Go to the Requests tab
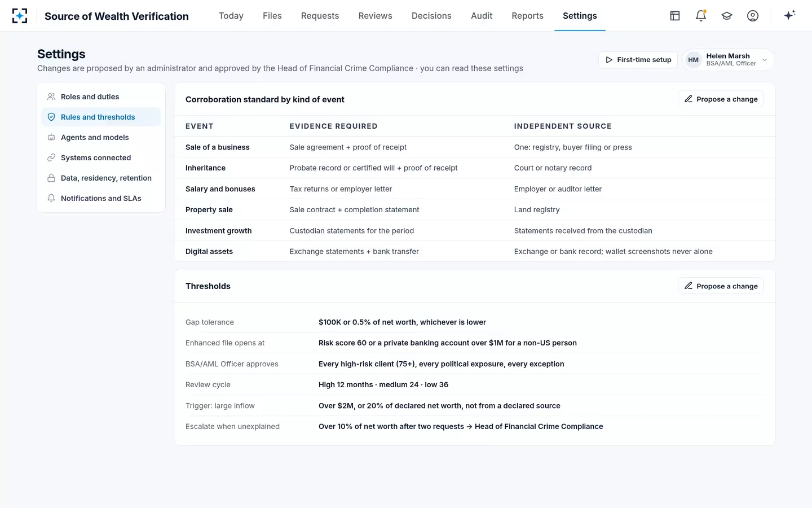The image size is (812, 508). click(320, 16)
